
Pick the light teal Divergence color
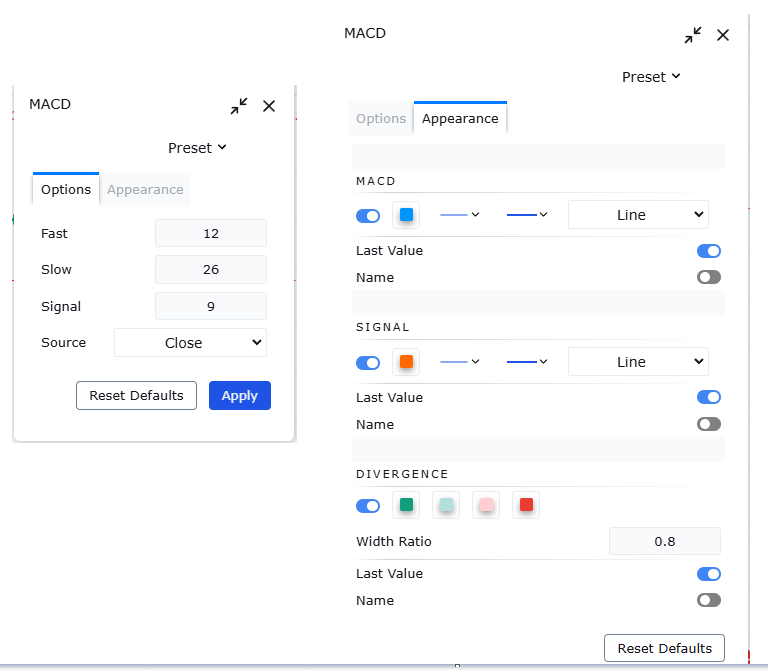coord(446,505)
